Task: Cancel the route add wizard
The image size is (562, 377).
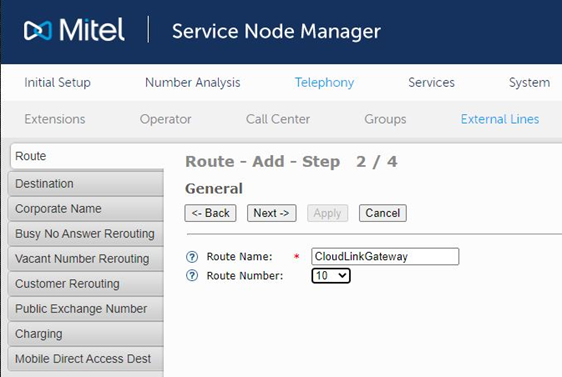Action: point(383,213)
